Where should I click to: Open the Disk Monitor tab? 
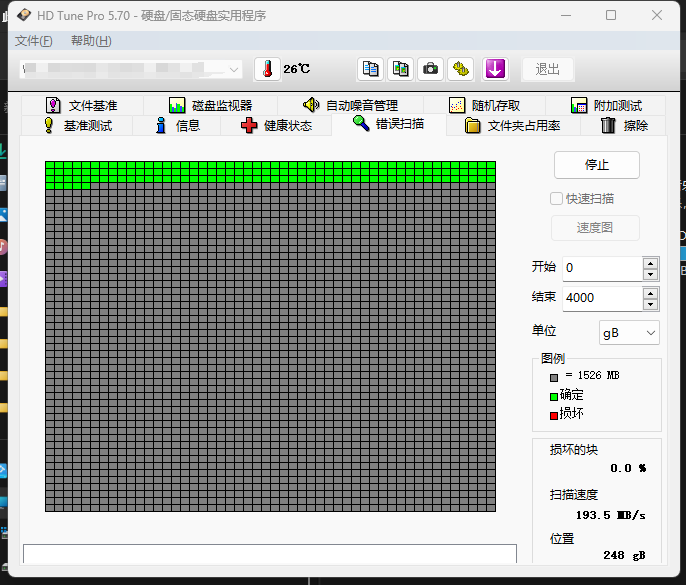[211, 105]
